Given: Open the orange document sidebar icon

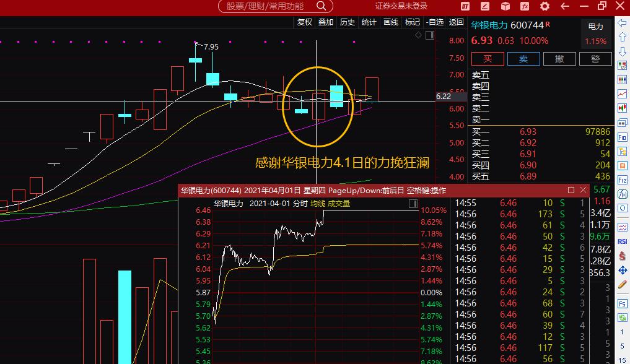Looking at the screenshot, I should click(x=623, y=165).
